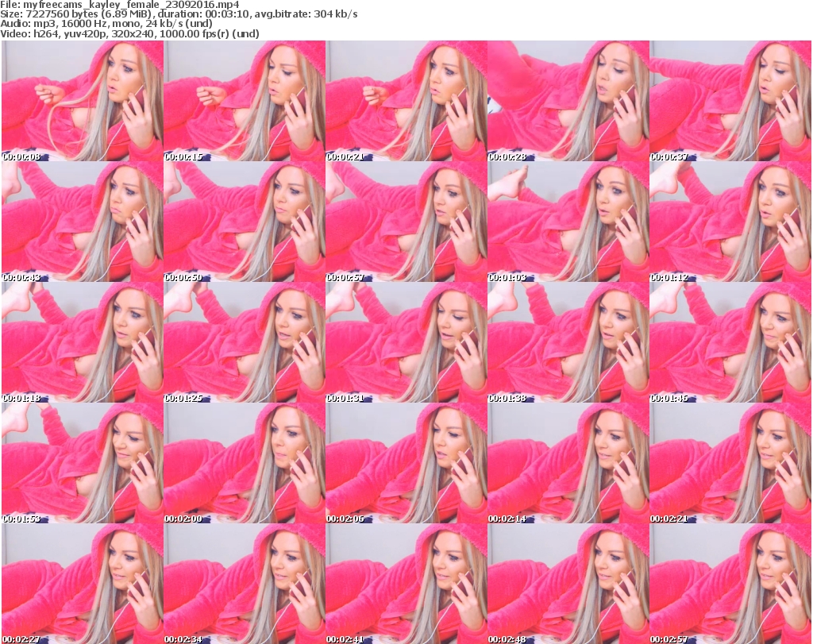
Task: Select the frame stamped 00:01:38
Action: pyautogui.click(x=568, y=342)
